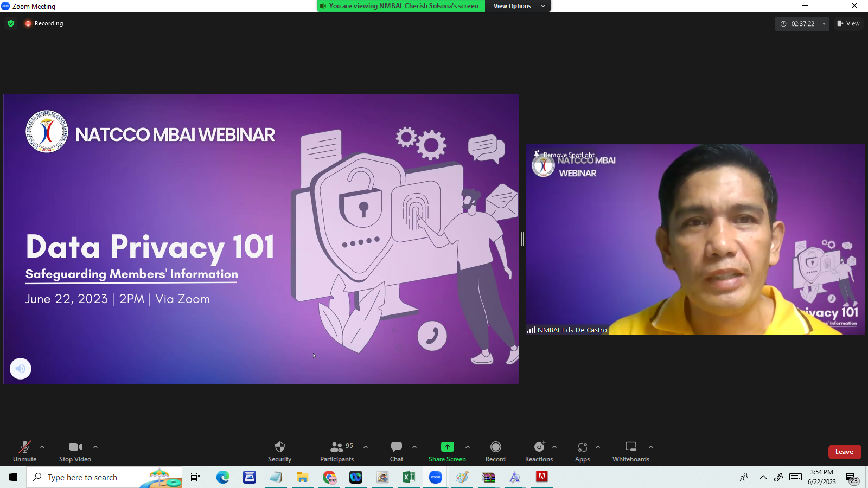The height and width of the screenshot is (488, 868).
Task: Open the Paint palette app in taskbar
Action: point(462,477)
